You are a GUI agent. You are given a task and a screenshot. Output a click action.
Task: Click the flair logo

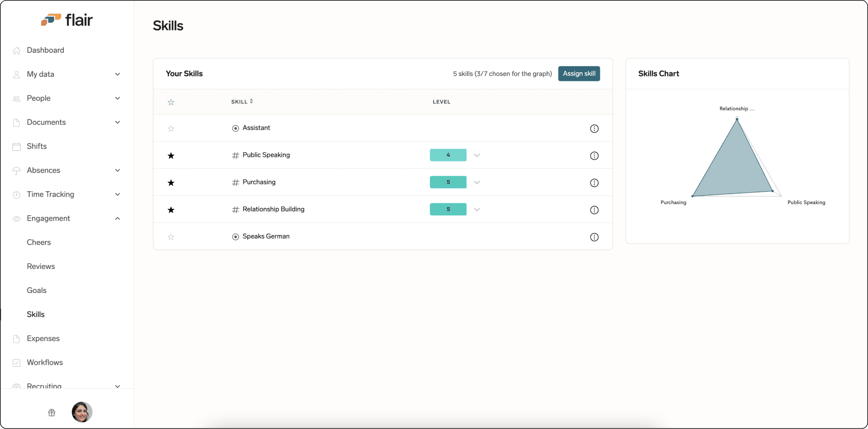pyautogui.click(x=67, y=20)
